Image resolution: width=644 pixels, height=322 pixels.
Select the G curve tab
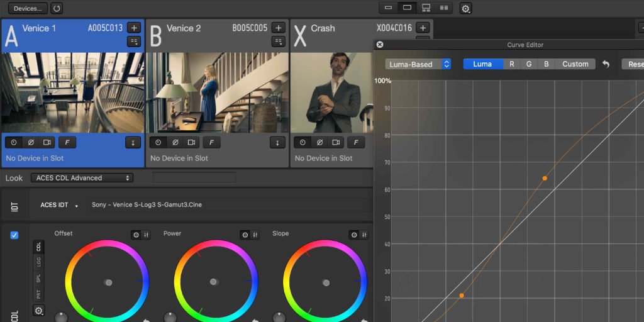coord(529,64)
